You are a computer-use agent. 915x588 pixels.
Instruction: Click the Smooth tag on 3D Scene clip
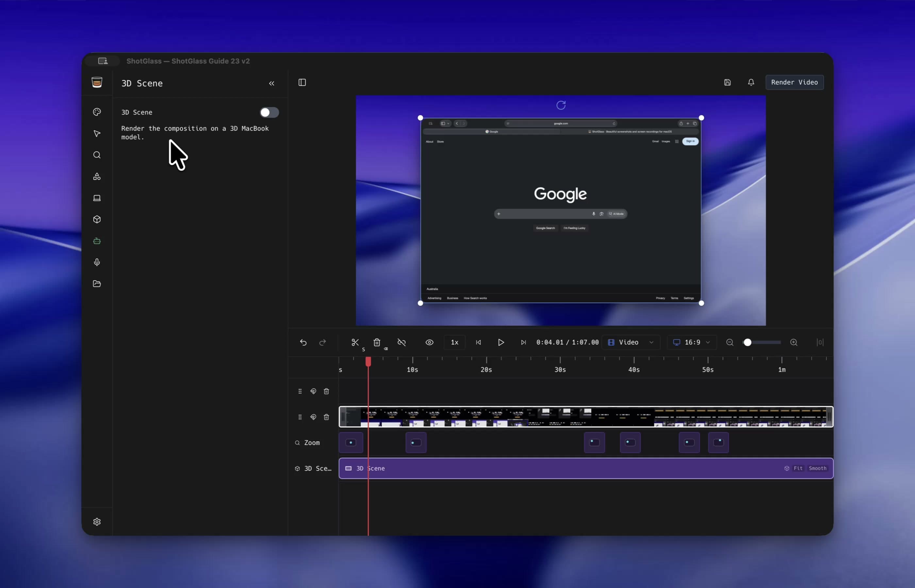817,468
